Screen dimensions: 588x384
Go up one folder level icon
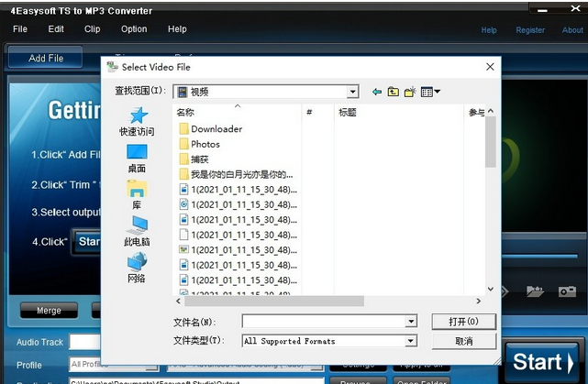[x=394, y=92]
